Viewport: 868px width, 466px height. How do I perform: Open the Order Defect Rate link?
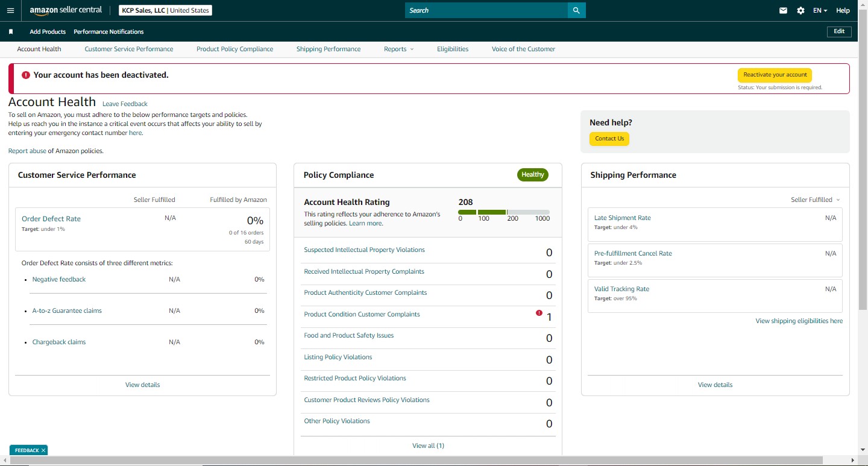[x=51, y=219]
